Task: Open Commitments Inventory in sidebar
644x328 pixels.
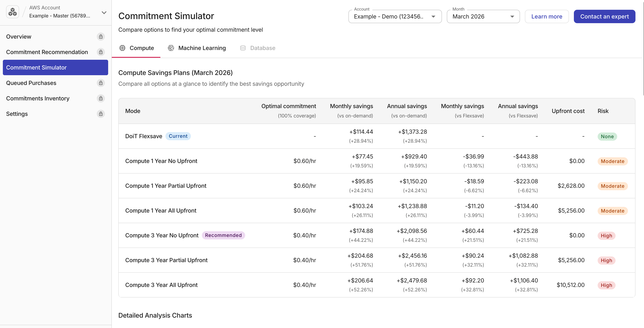Action: (x=55, y=98)
